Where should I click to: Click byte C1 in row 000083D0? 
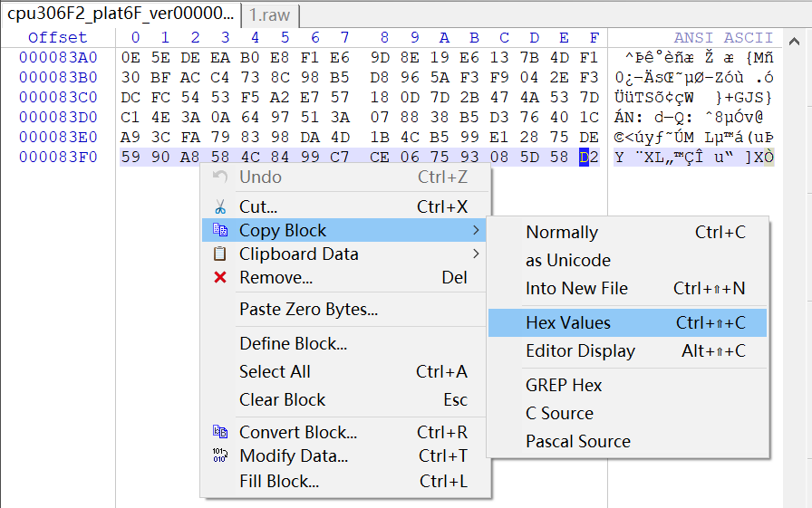pyautogui.click(x=130, y=118)
